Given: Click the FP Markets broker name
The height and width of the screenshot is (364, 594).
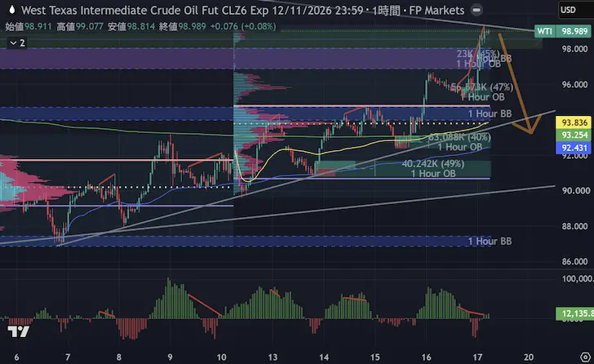Looking at the screenshot, I should click(x=437, y=11).
